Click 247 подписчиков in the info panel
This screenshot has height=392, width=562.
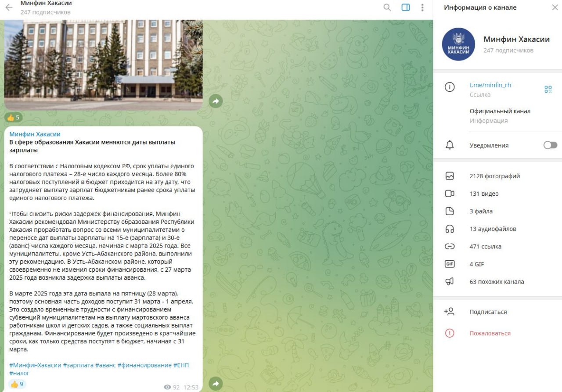[x=508, y=50]
